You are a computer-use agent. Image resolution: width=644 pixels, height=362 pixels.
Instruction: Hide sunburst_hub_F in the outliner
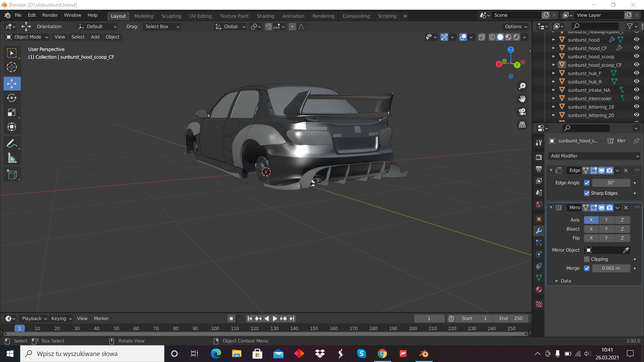tap(636, 73)
